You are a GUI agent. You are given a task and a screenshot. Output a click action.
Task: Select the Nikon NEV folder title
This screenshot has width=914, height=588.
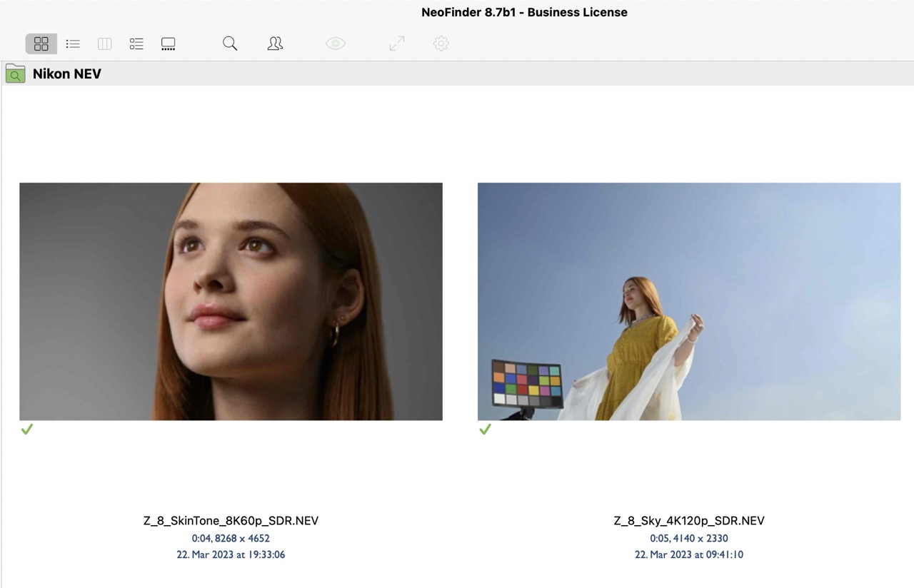pos(67,74)
